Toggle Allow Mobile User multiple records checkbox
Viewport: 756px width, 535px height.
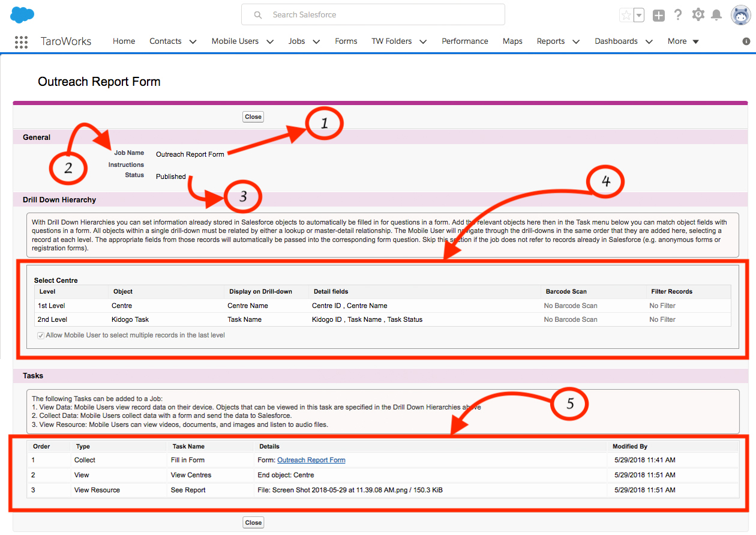(x=41, y=335)
